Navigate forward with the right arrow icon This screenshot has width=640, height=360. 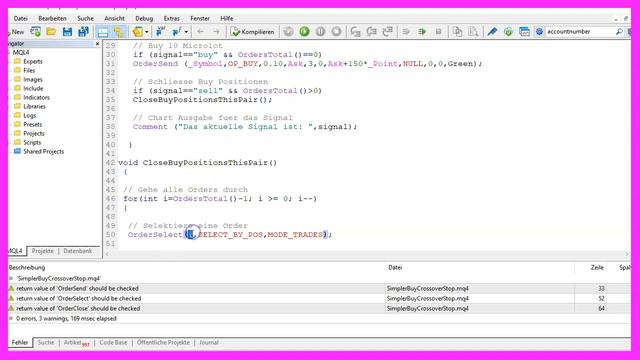[x=216, y=31]
